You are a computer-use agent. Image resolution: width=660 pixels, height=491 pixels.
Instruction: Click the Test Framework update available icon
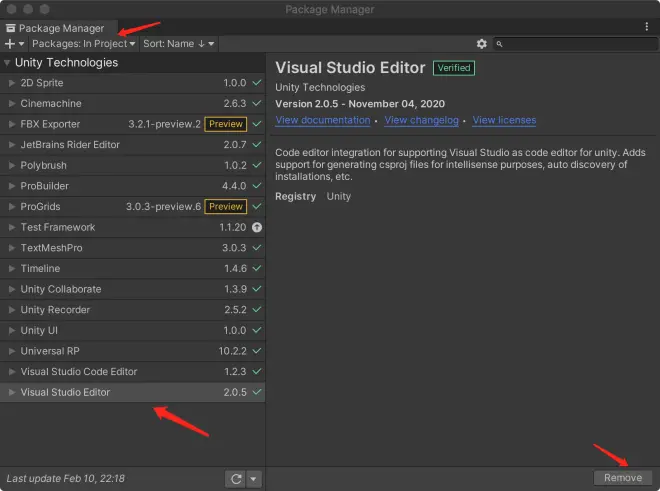(x=257, y=227)
